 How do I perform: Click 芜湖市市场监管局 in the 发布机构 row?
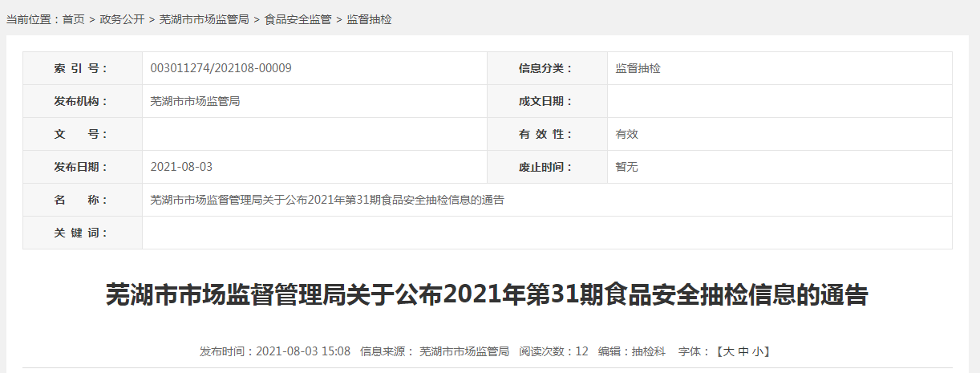pos(195,101)
